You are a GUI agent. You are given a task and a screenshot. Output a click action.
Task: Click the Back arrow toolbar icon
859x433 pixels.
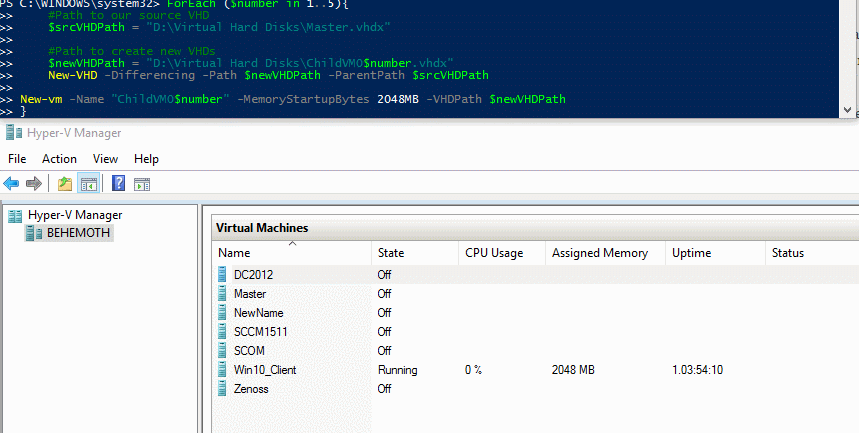(12, 184)
